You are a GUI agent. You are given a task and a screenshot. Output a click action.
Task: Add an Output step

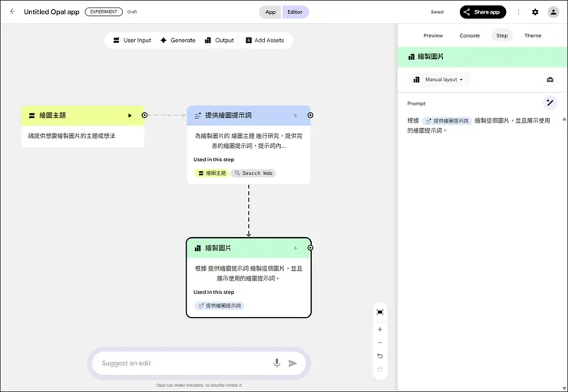[x=220, y=40]
